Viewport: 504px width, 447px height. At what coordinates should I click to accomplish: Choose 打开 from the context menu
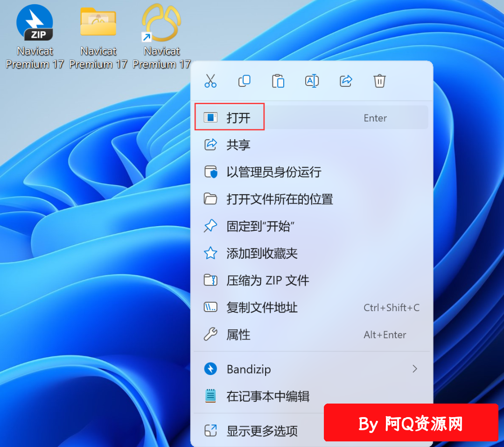pyautogui.click(x=311, y=117)
